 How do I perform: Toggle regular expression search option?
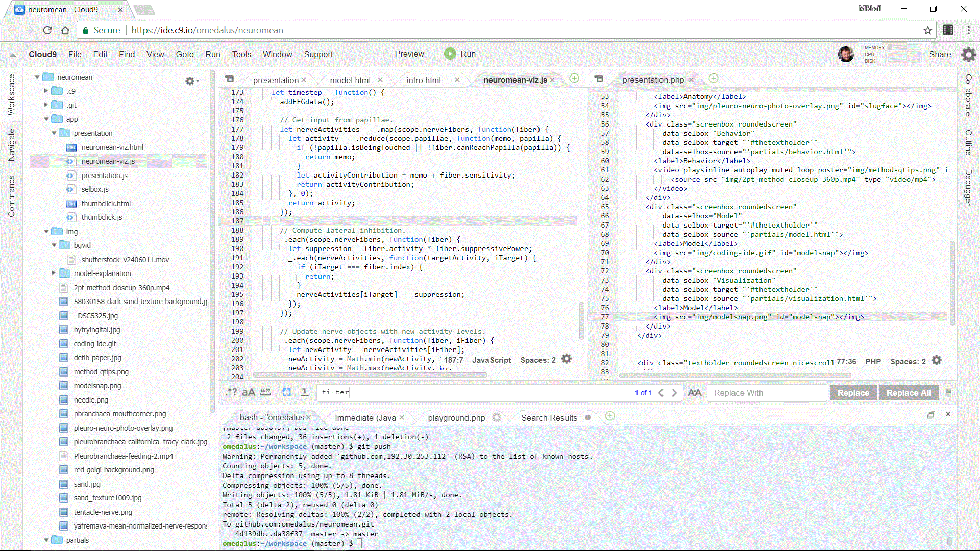(x=231, y=392)
